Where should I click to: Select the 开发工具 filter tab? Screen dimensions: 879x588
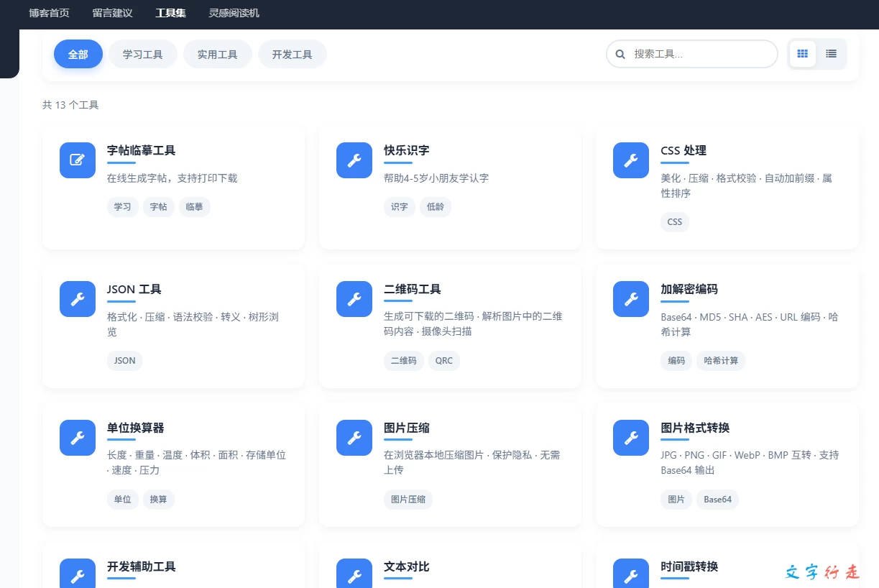(x=293, y=54)
